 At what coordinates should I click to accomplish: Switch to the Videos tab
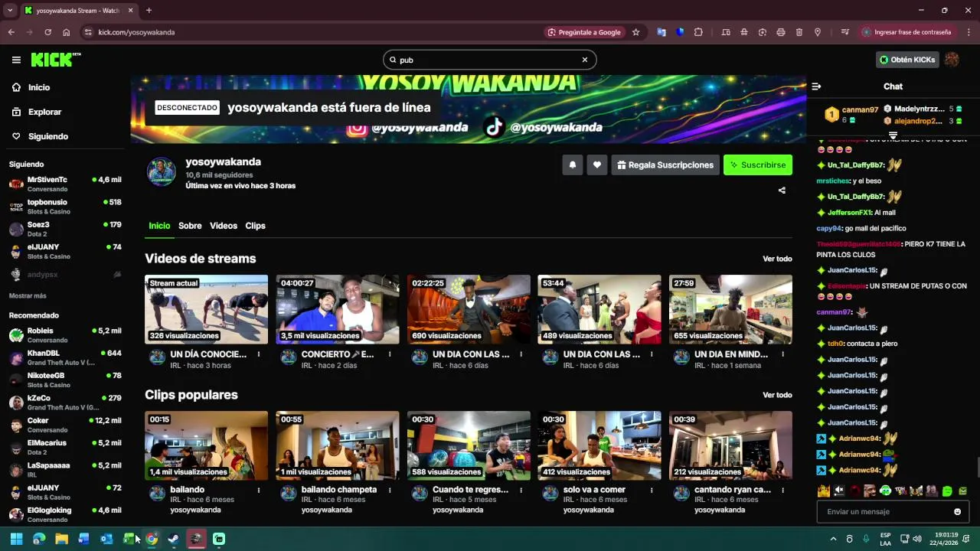point(224,226)
